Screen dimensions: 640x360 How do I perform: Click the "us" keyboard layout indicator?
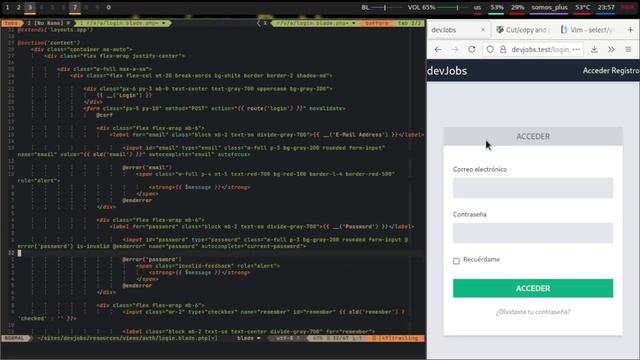[x=477, y=7]
